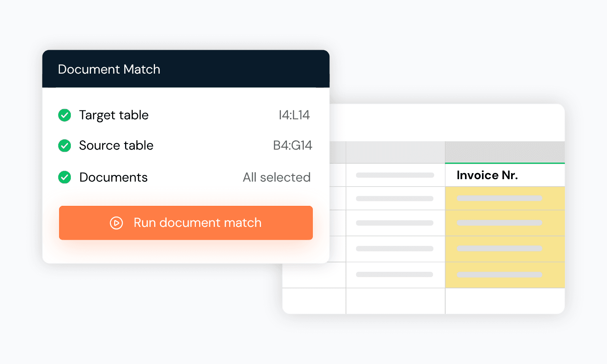Screen dimensions: 607x364
Task: Click the Document Match panel title
Action: (109, 69)
